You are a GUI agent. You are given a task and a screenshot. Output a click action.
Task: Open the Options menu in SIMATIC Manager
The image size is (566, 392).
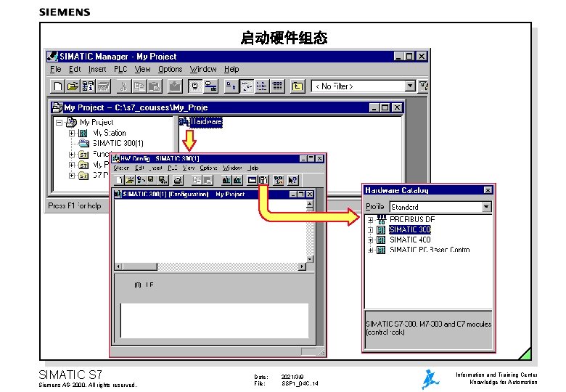pyautogui.click(x=170, y=69)
